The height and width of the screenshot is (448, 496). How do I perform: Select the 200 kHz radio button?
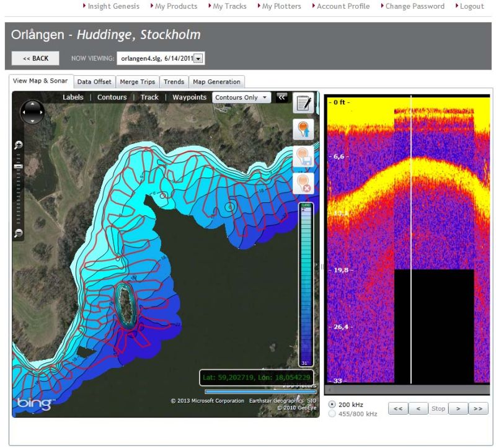332,405
